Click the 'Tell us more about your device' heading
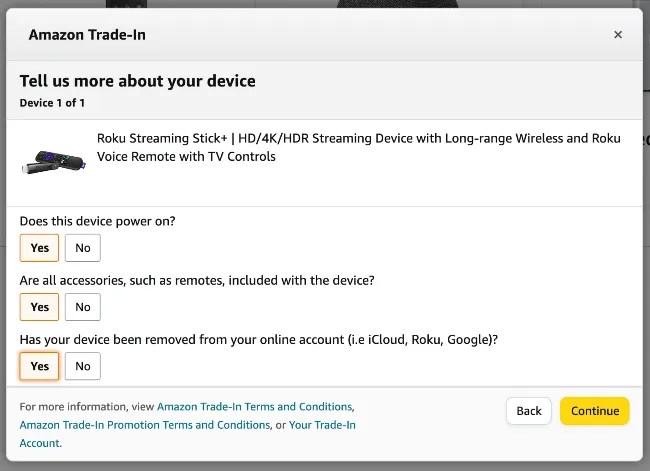The height and width of the screenshot is (471, 650). tap(138, 81)
